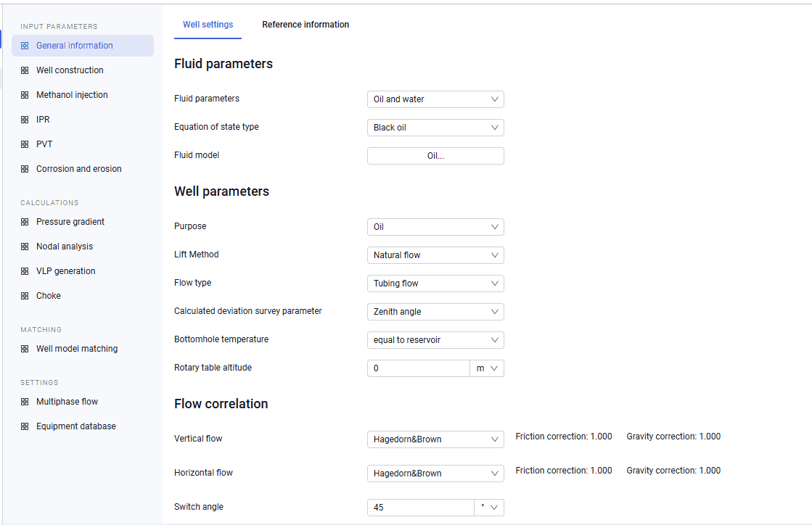Click the grid icon beside General information
Screen dimensions: 812x525
coord(25,46)
